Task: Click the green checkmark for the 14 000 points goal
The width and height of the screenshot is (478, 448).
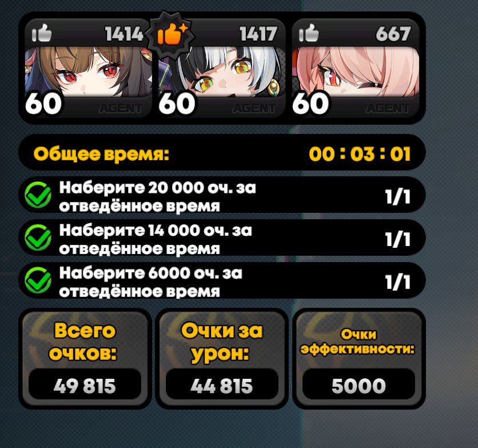Action: [38, 237]
